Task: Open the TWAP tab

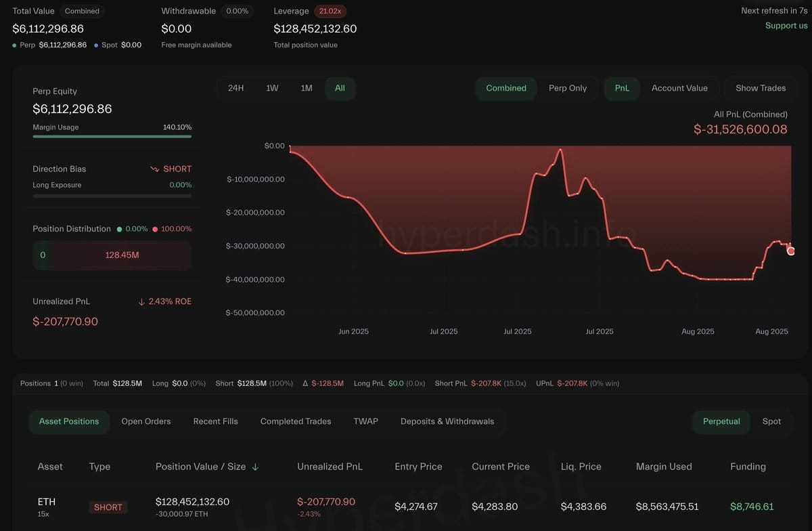Action: coord(365,421)
